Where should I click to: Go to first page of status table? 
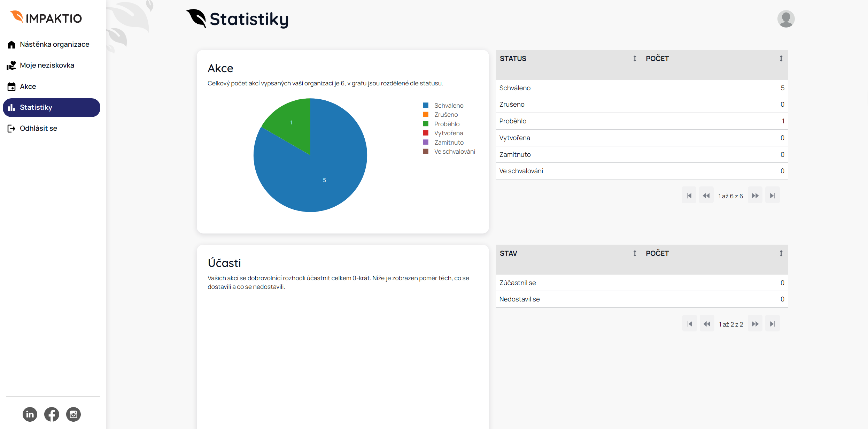[689, 196]
